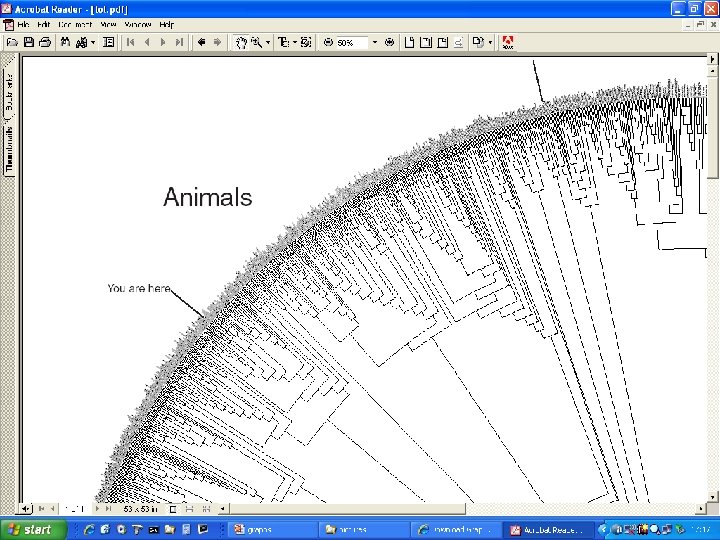This screenshot has height=540, width=720.
Task: Open the Edit menu
Action: pyautogui.click(x=44, y=24)
